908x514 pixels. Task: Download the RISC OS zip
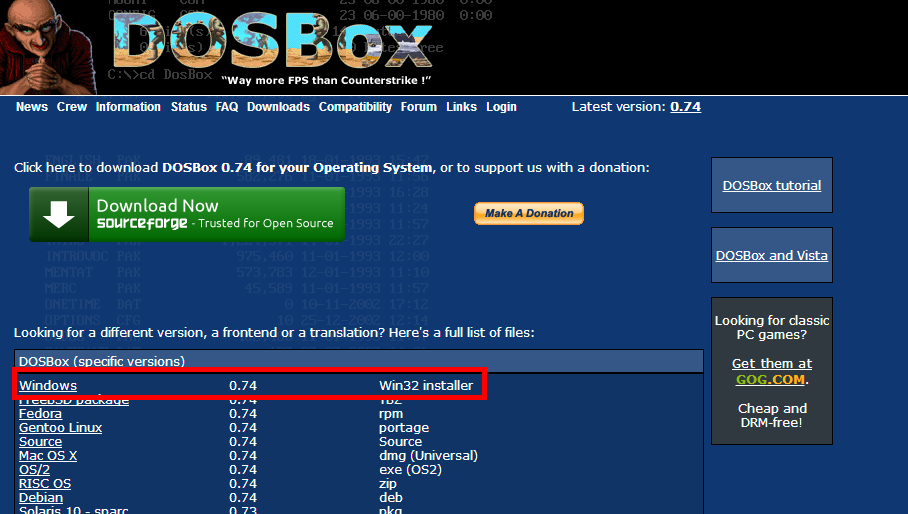click(45, 483)
